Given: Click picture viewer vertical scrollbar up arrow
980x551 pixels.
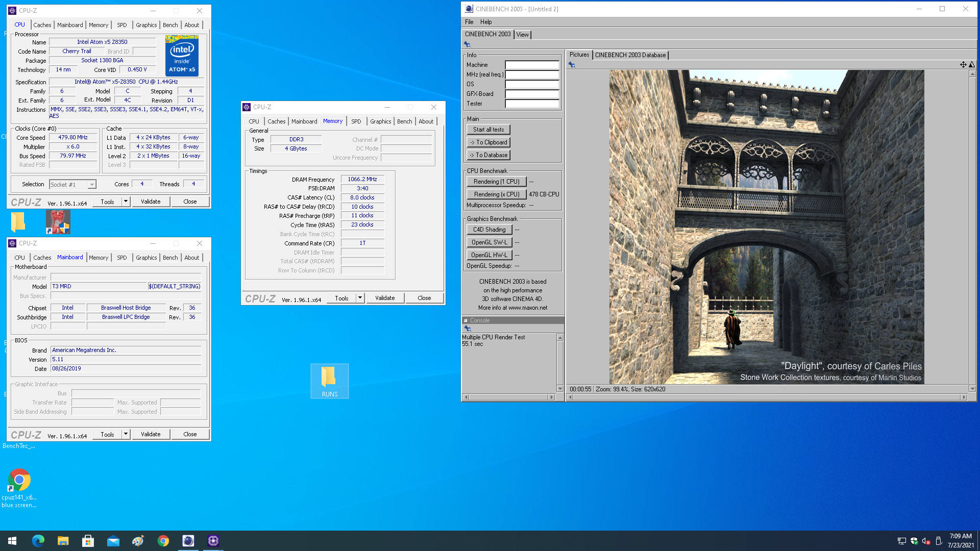Looking at the screenshot, I should point(972,73).
